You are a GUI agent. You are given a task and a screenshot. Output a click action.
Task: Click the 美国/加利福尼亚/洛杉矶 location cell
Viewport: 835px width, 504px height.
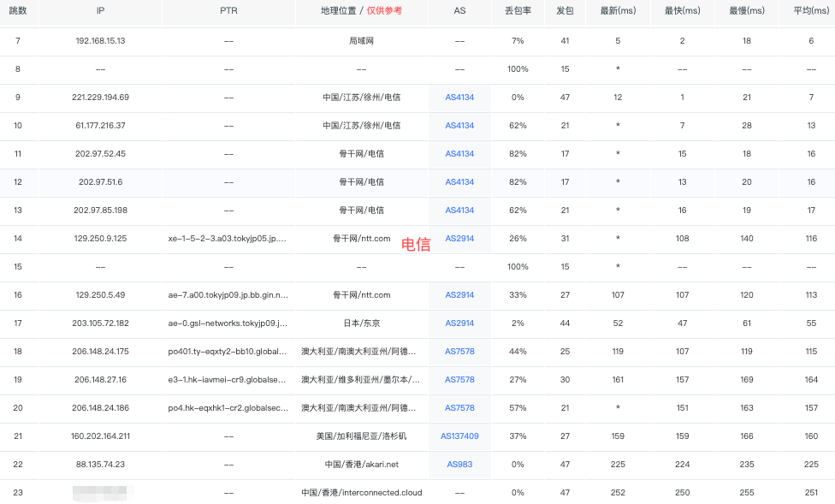tap(362, 436)
